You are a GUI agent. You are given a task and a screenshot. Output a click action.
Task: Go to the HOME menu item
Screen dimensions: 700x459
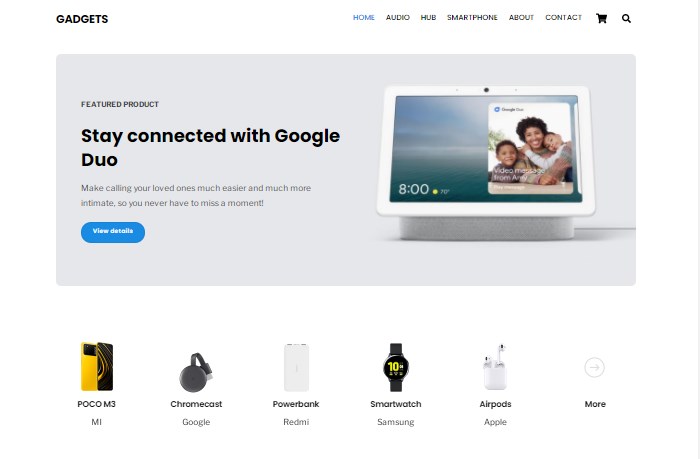[x=363, y=17]
